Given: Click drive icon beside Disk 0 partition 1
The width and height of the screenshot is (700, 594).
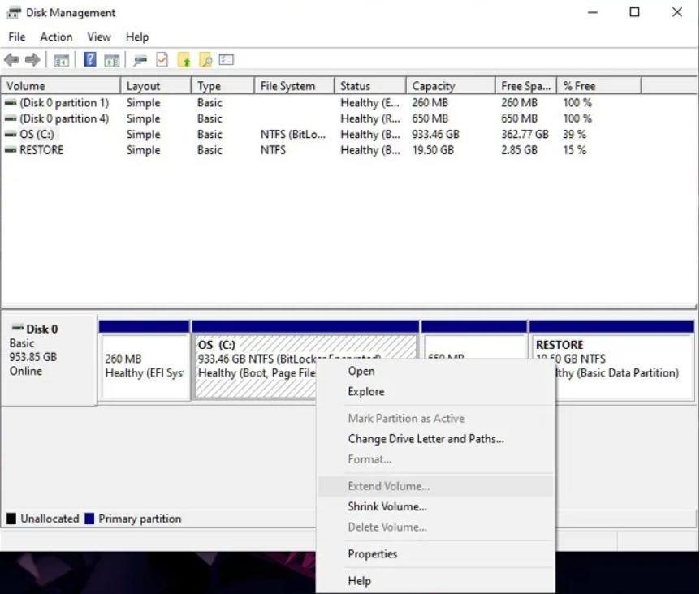Looking at the screenshot, I should coord(11,103).
